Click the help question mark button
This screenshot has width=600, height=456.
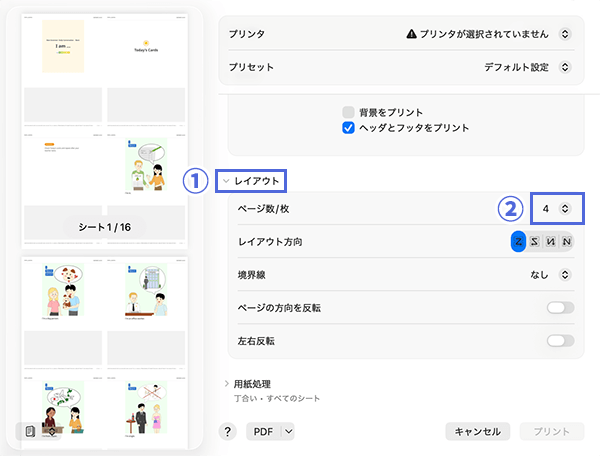tap(228, 431)
